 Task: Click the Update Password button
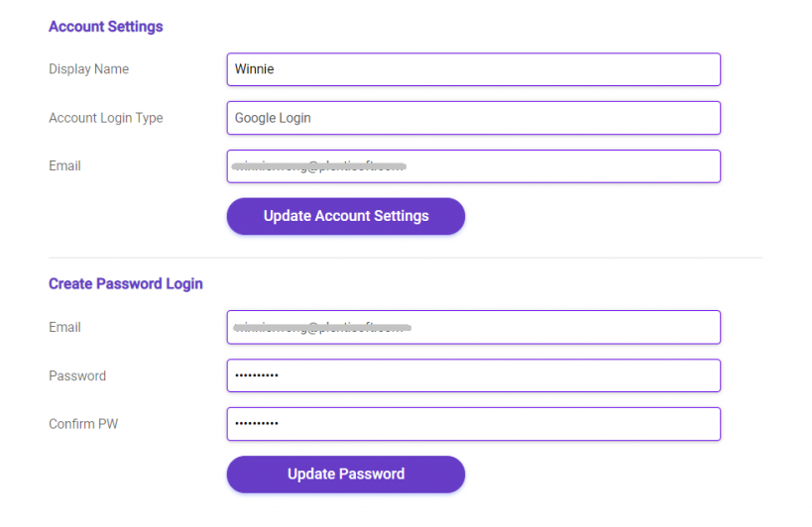345,474
